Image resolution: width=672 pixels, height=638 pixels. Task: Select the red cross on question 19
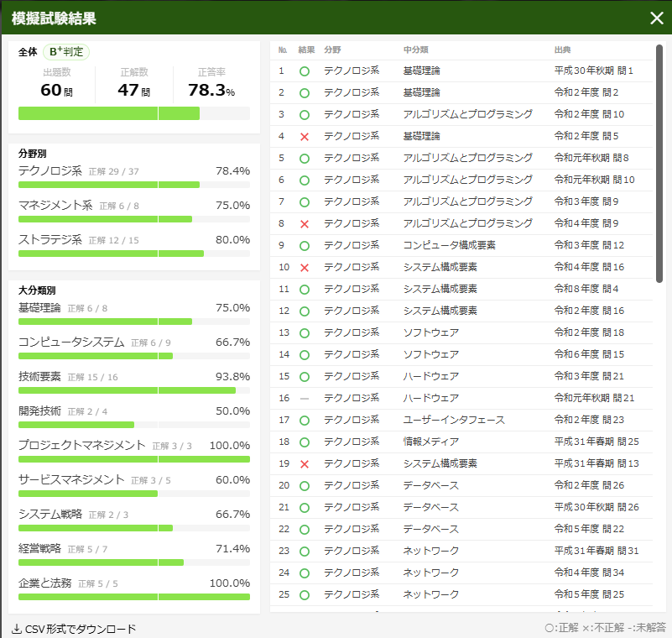(305, 464)
